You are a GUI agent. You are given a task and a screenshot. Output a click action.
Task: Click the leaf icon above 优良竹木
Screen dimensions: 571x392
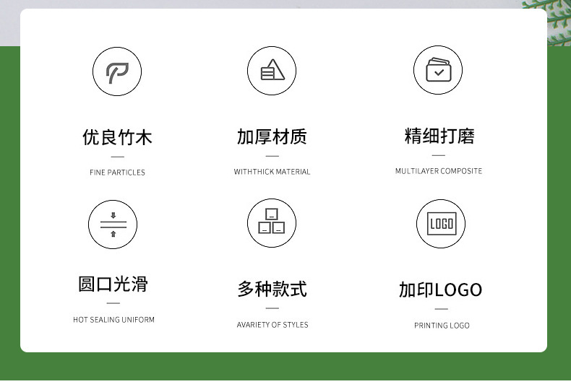pos(117,71)
